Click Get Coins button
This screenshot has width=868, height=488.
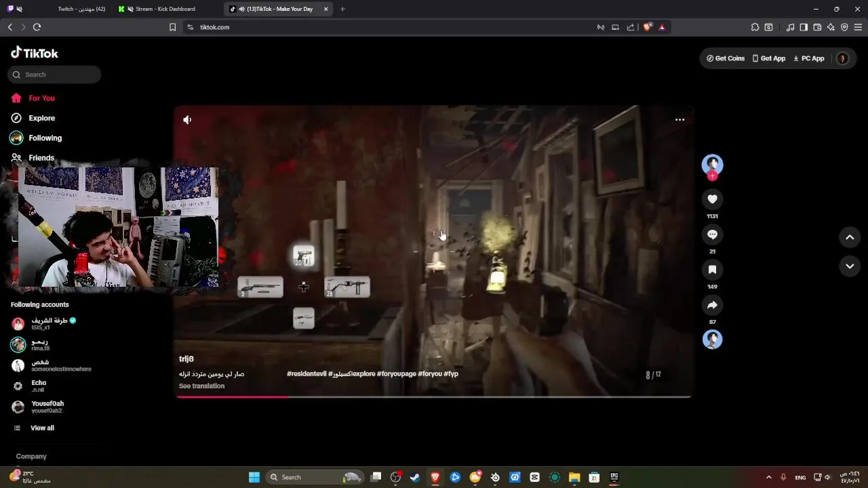726,58
